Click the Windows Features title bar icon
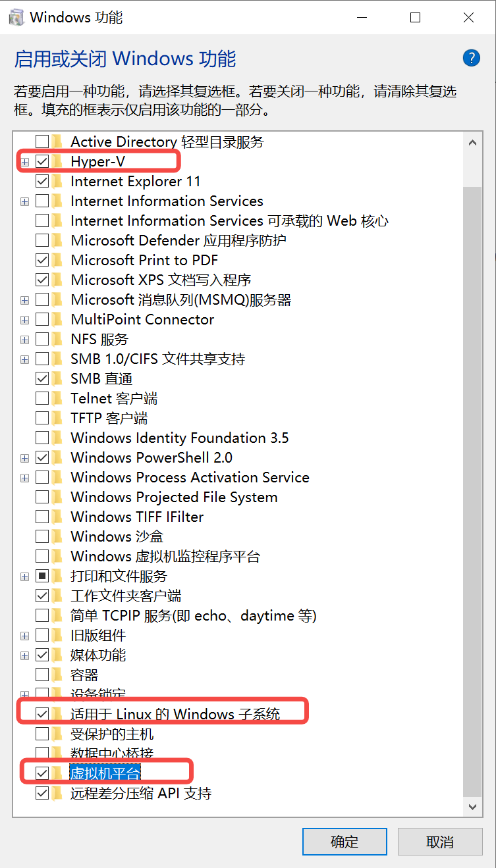The image size is (496, 868). pos(16,18)
